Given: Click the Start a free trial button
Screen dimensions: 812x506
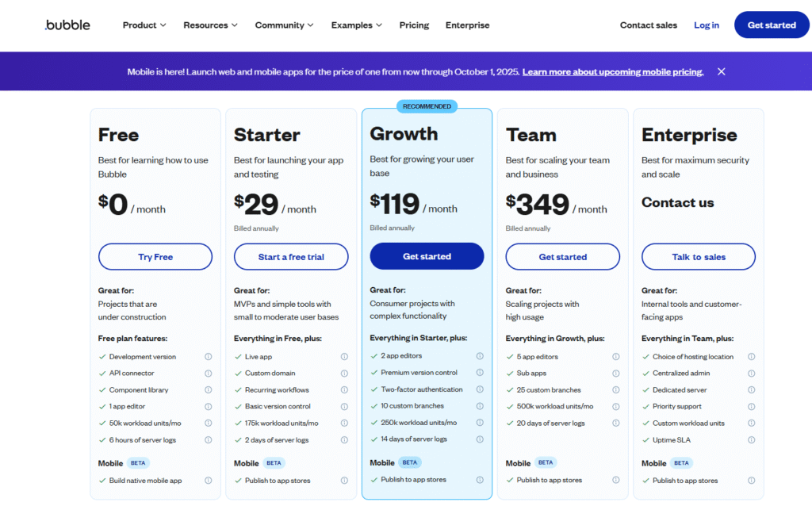Looking at the screenshot, I should (x=291, y=257).
